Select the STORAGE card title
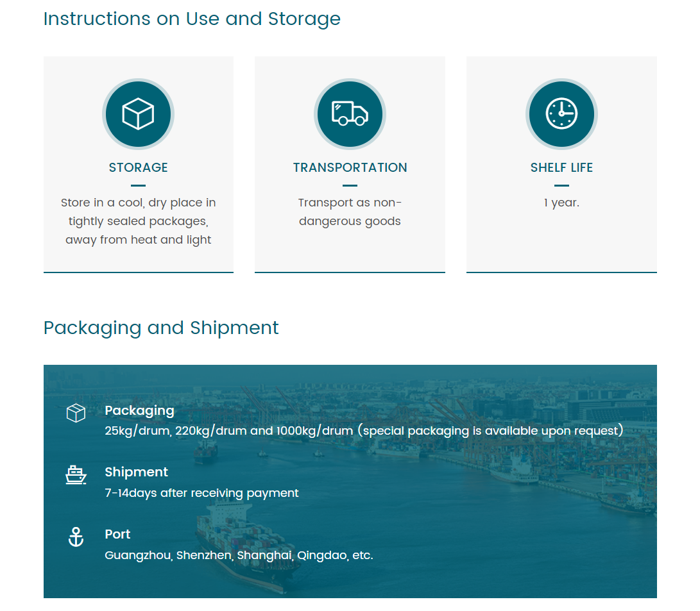700x611 pixels. [x=138, y=167]
